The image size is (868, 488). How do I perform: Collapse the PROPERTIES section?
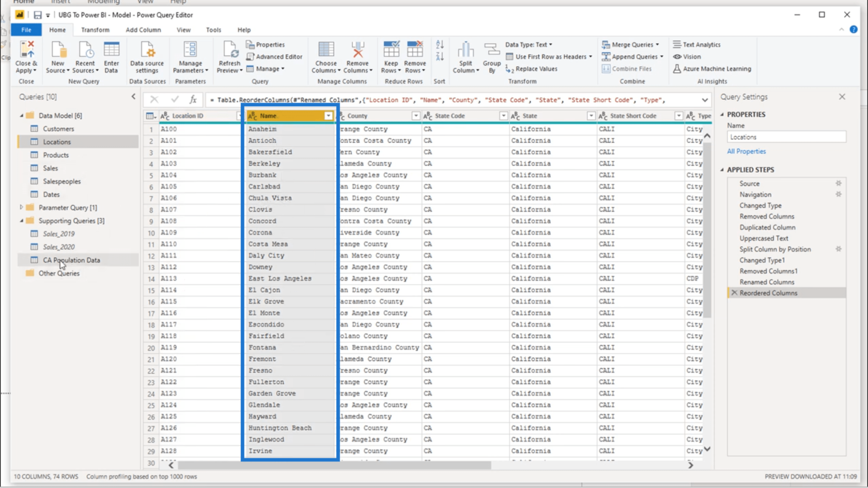click(x=722, y=114)
